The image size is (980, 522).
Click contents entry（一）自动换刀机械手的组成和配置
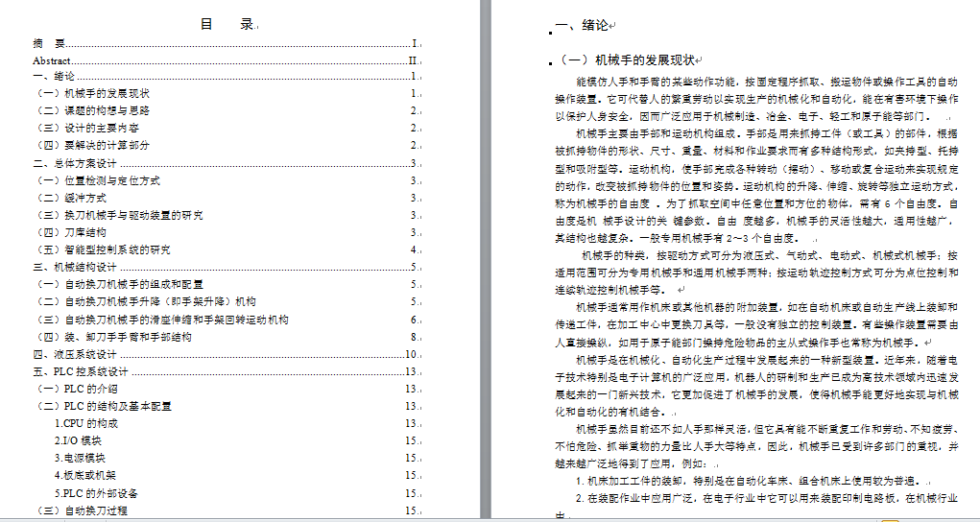click(227, 284)
